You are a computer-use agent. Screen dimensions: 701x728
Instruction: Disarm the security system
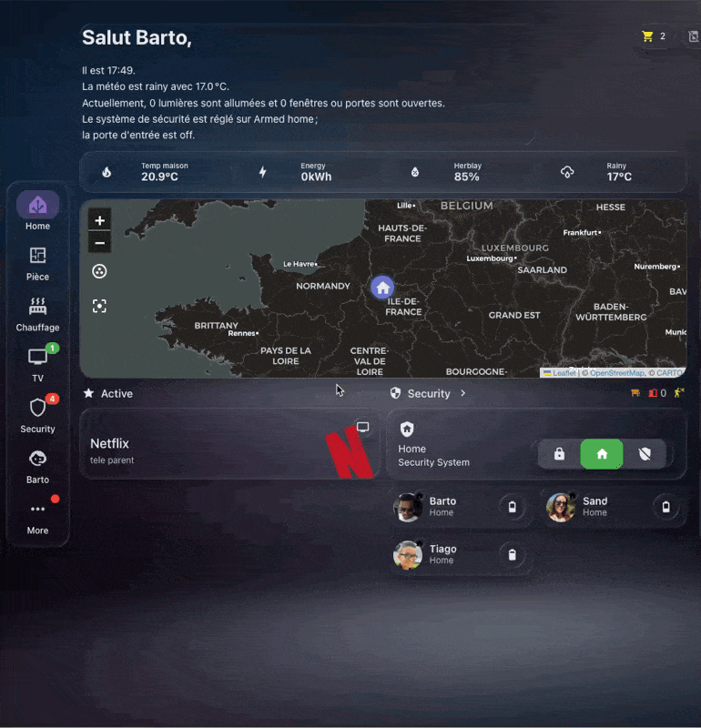point(645,453)
